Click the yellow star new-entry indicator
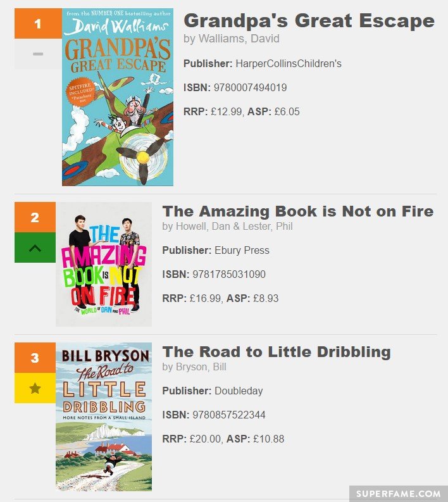The image size is (448, 502). [35, 388]
